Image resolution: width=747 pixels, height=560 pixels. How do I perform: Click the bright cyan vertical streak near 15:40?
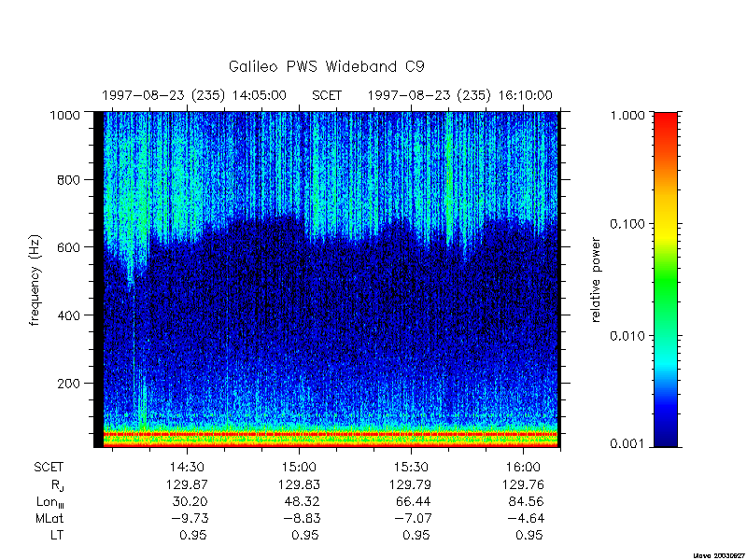tap(449, 181)
